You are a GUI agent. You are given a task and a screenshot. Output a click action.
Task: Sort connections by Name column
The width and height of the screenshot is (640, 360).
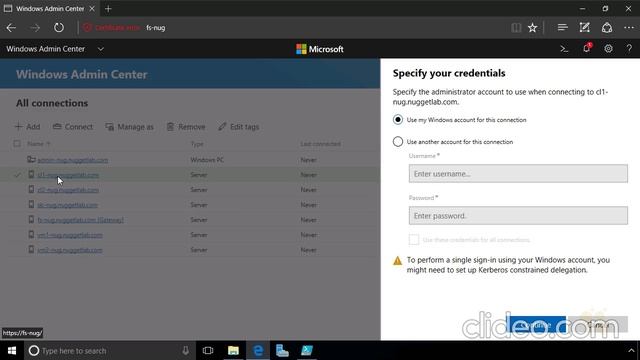pyautogui.click(x=38, y=144)
